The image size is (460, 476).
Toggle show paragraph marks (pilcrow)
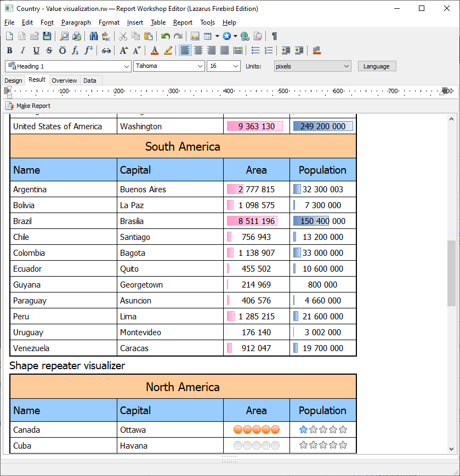click(x=274, y=36)
